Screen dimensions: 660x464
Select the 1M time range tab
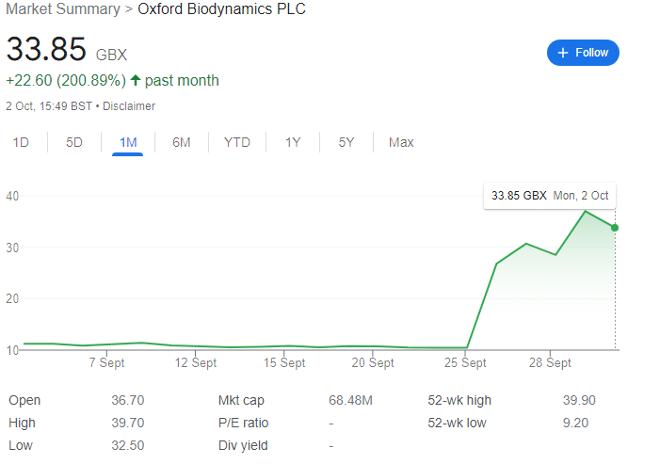[128, 142]
